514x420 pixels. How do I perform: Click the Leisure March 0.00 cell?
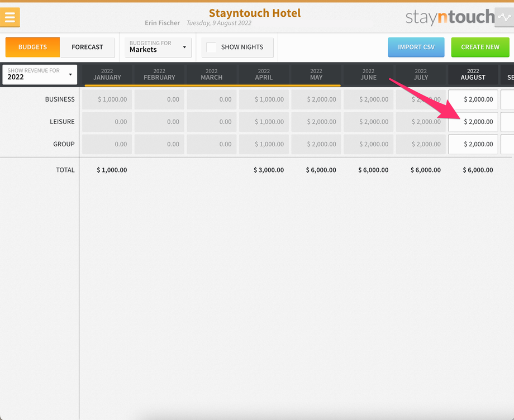point(211,122)
